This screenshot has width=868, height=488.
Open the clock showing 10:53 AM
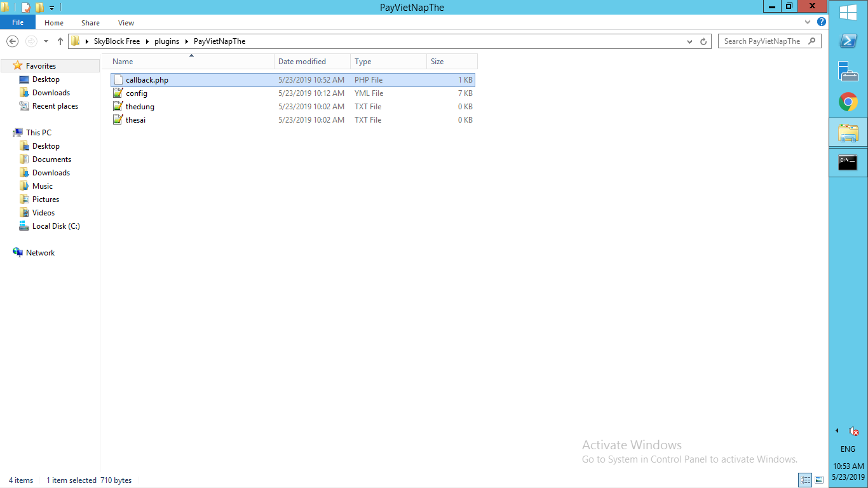coord(849,471)
